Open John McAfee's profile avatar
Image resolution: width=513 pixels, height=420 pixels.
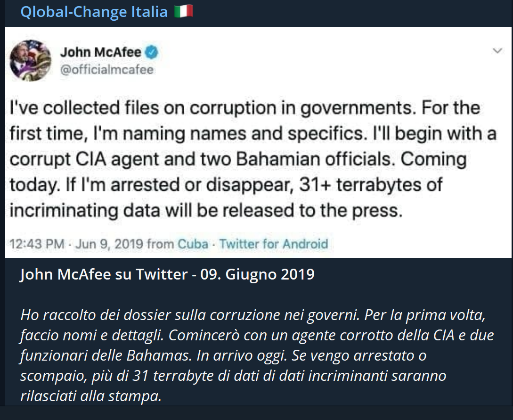pos(31,60)
